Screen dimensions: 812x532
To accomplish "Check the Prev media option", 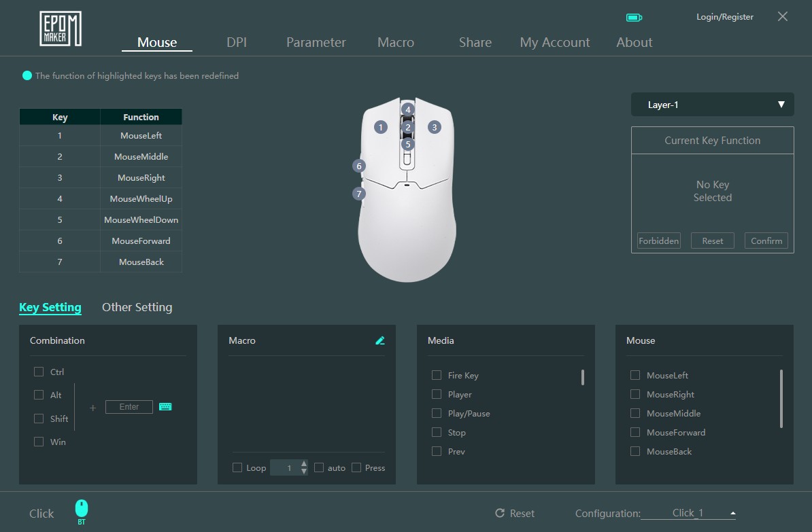I will point(437,450).
